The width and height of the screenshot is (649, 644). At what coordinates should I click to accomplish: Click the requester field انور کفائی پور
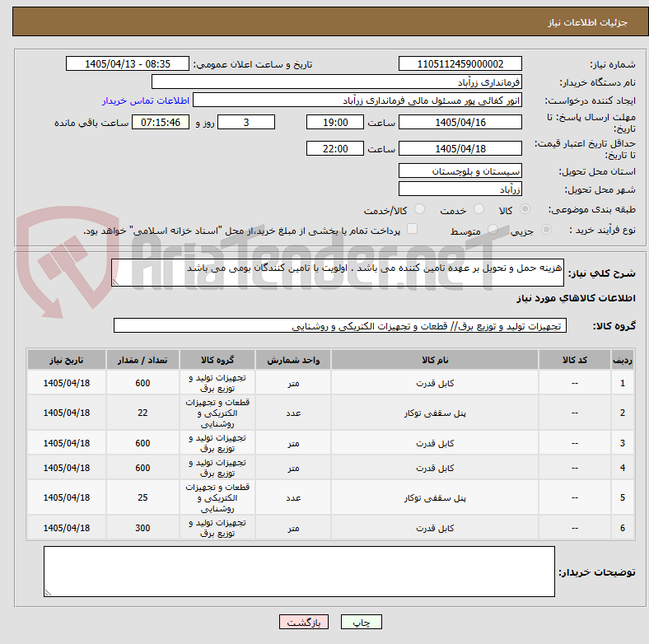[x=357, y=100]
